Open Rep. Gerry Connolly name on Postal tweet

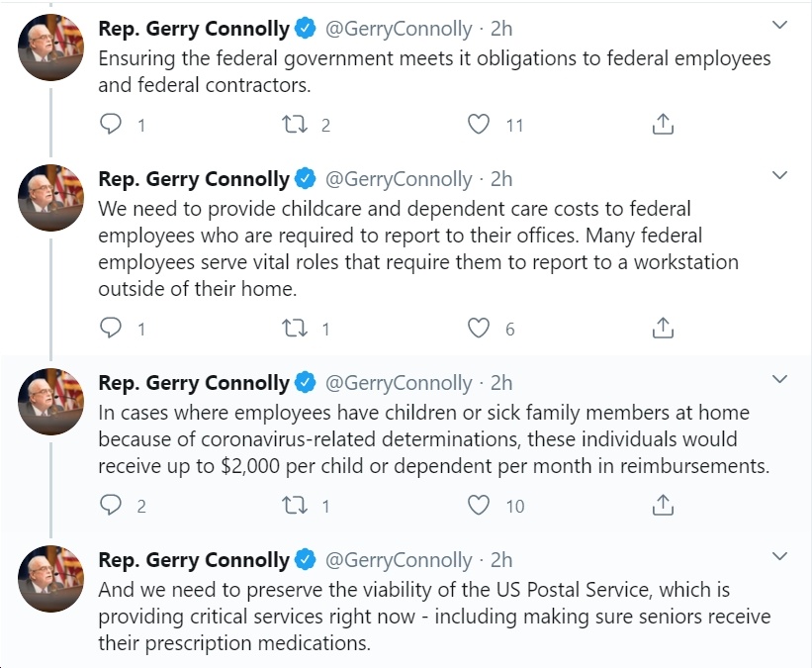pyautogui.click(x=194, y=560)
